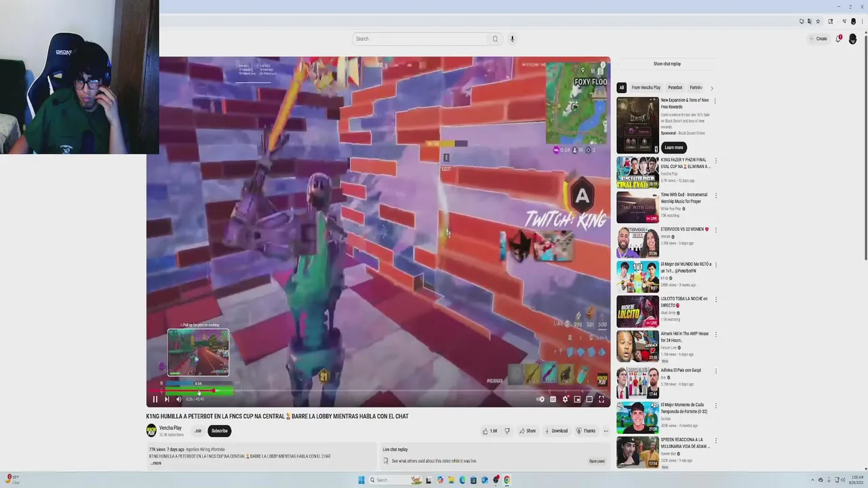868x488 pixels.
Task: Select the All filter chip
Action: click(621, 87)
